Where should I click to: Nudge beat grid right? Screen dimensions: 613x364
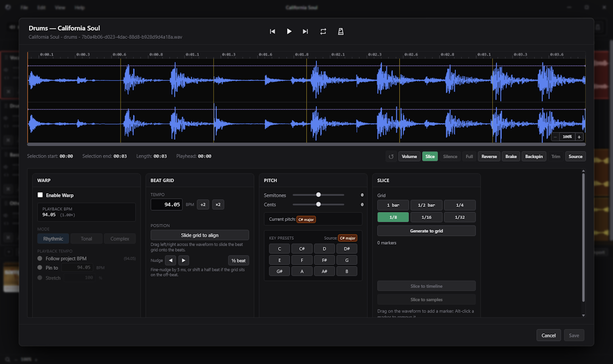click(184, 261)
